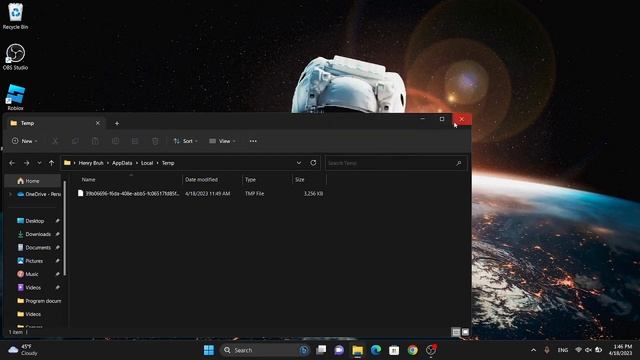Open OBS Studio from taskbar
640x360 pixels.
coord(431,350)
